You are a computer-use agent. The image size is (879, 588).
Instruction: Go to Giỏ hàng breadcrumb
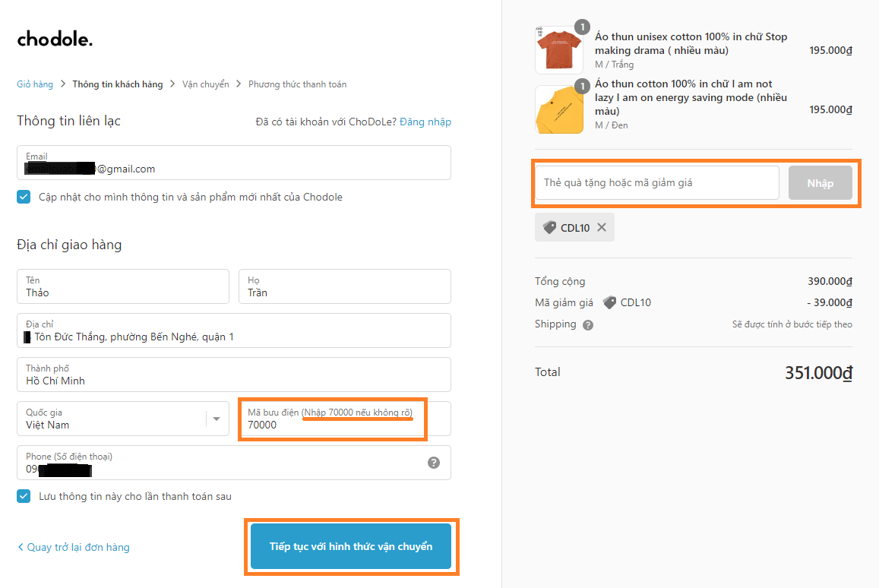pyautogui.click(x=35, y=84)
